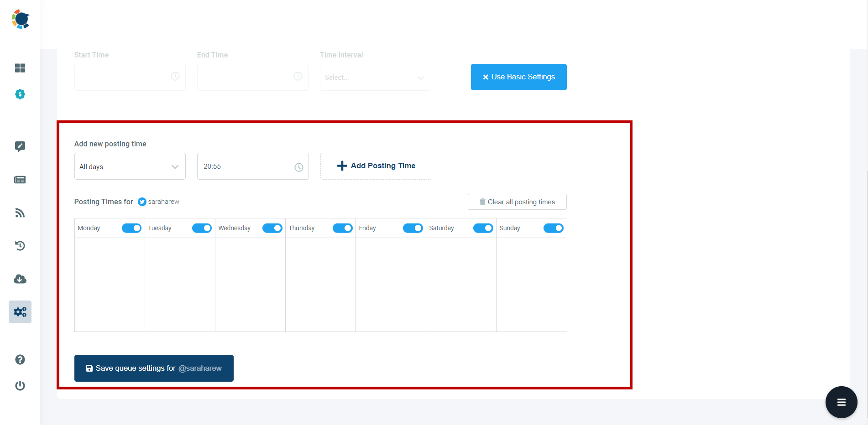Open the dashboard from the sidebar
Viewport: 868px width, 425px height.
tap(20, 68)
